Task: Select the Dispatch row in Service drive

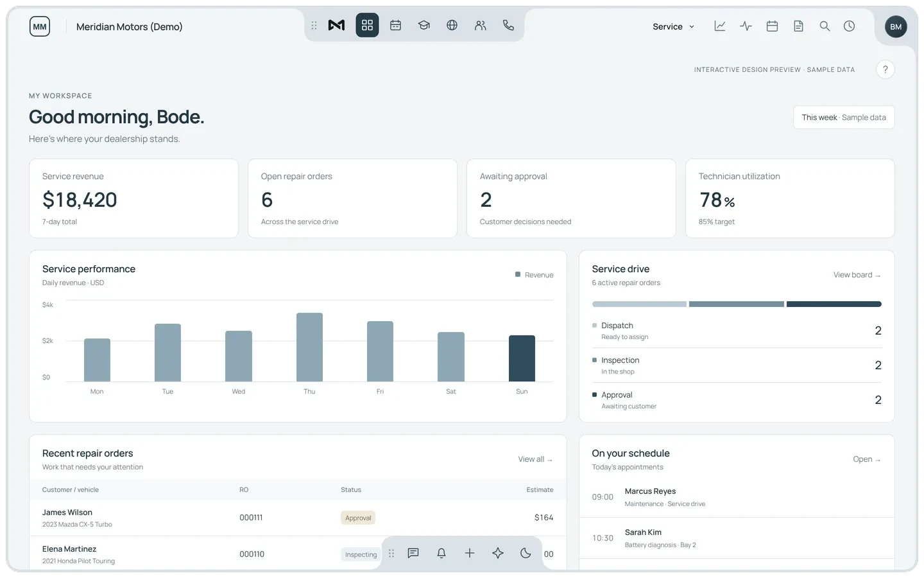Action: [737, 331]
